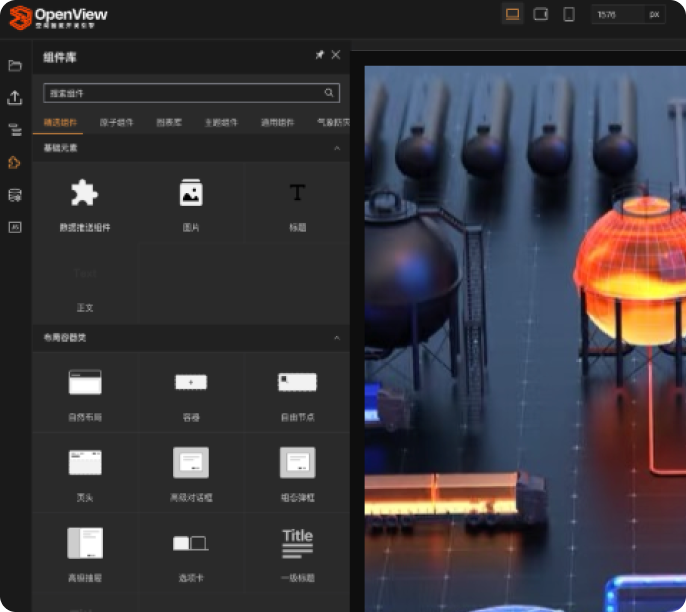Pick the Title first-level heading component
Viewport: 686px width, 612px height.
297,543
